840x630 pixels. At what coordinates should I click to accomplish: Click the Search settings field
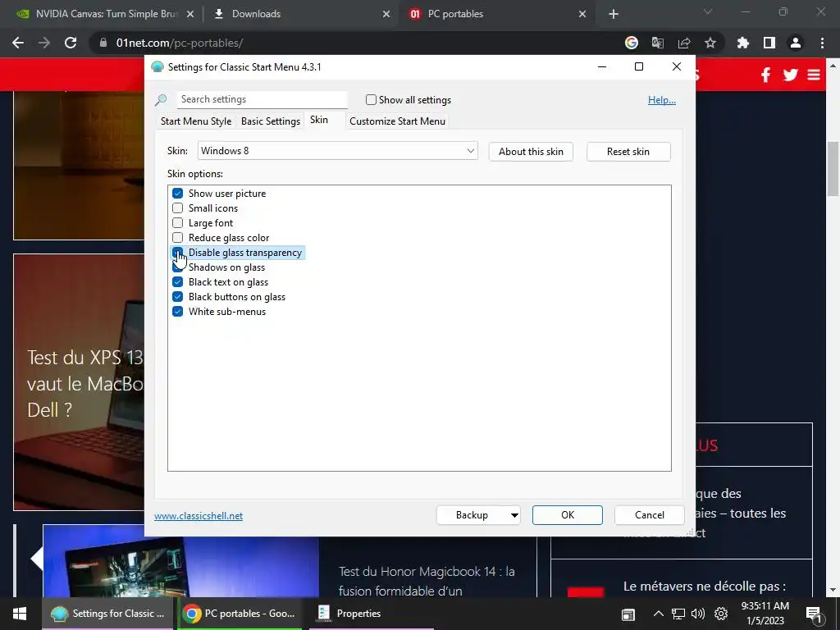(x=262, y=99)
